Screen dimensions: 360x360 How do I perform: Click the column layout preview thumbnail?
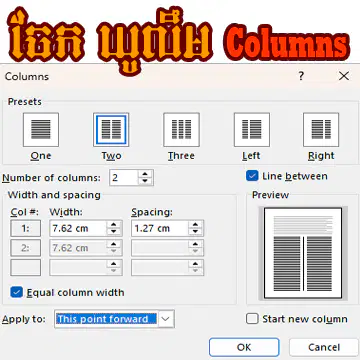pos(303,253)
